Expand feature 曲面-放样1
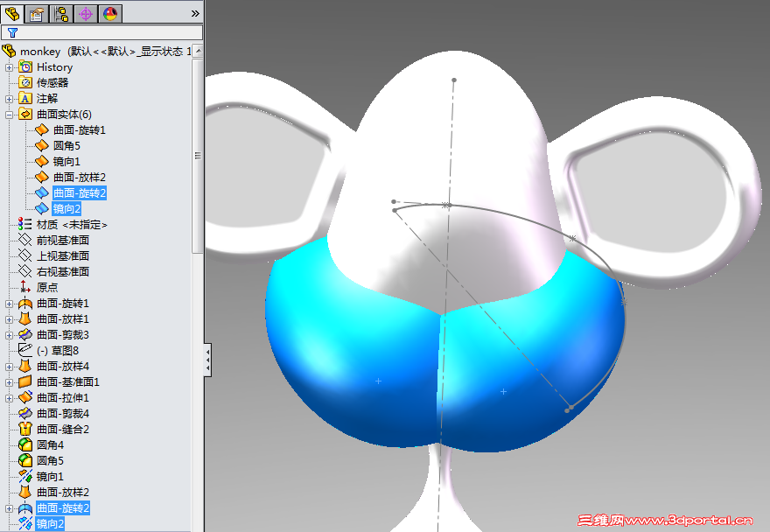Viewport: 770px width, 532px height. point(9,319)
